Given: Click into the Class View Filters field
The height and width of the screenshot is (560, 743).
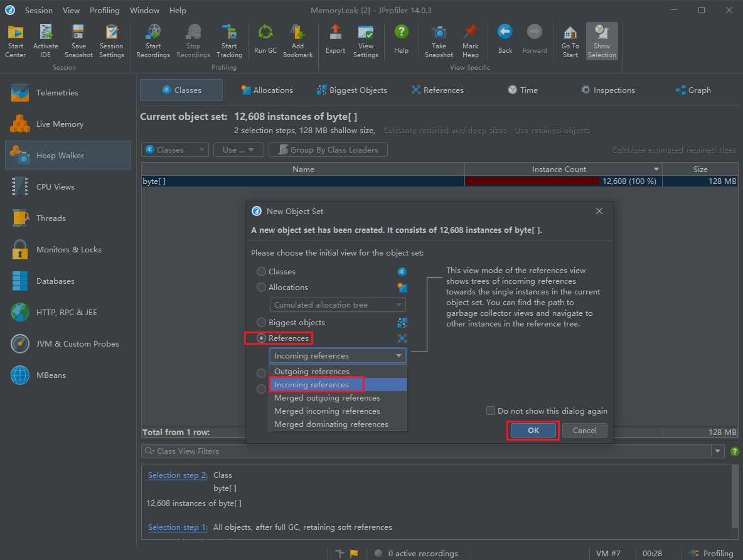Looking at the screenshot, I should [427, 451].
